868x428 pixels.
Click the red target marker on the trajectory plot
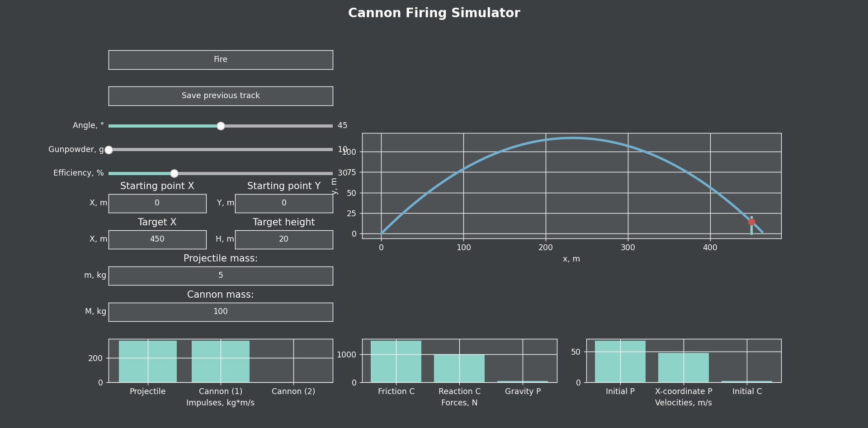tap(751, 221)
